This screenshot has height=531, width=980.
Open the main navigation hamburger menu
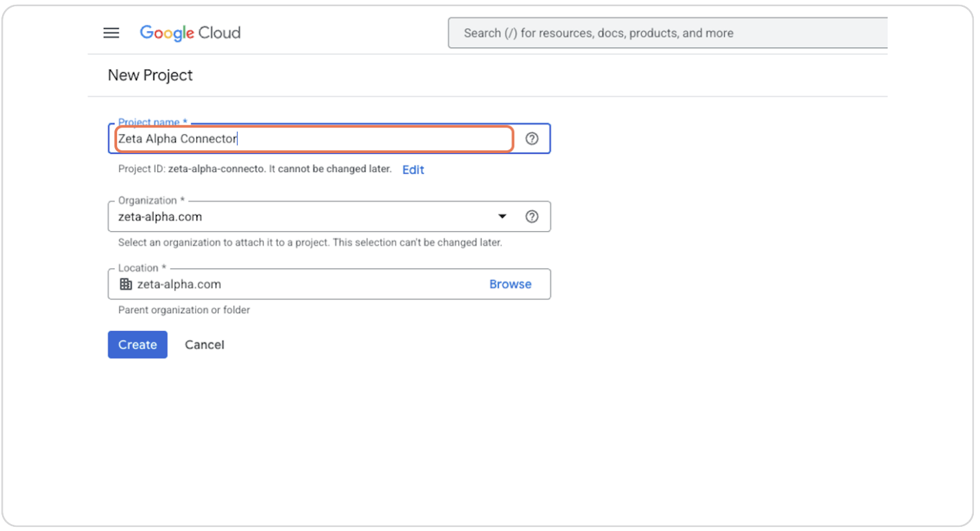(111, 33)
